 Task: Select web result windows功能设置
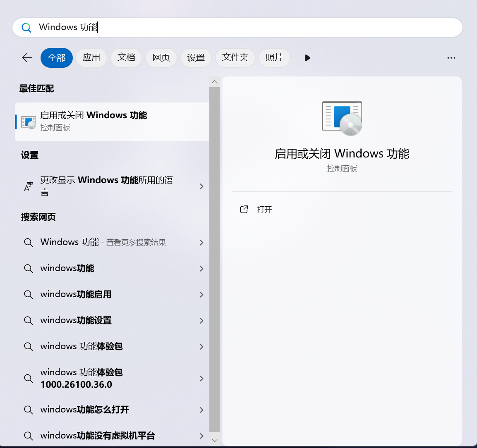(x=112, y=321)
